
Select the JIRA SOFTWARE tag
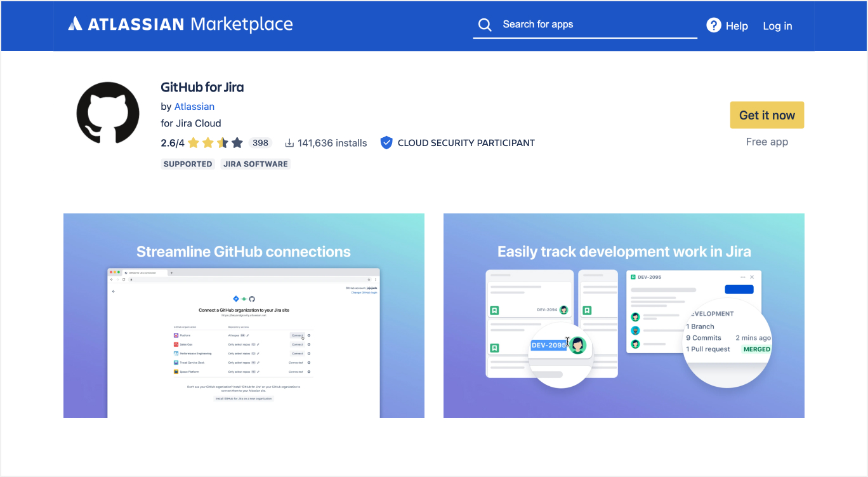click(x=256, y=164)
